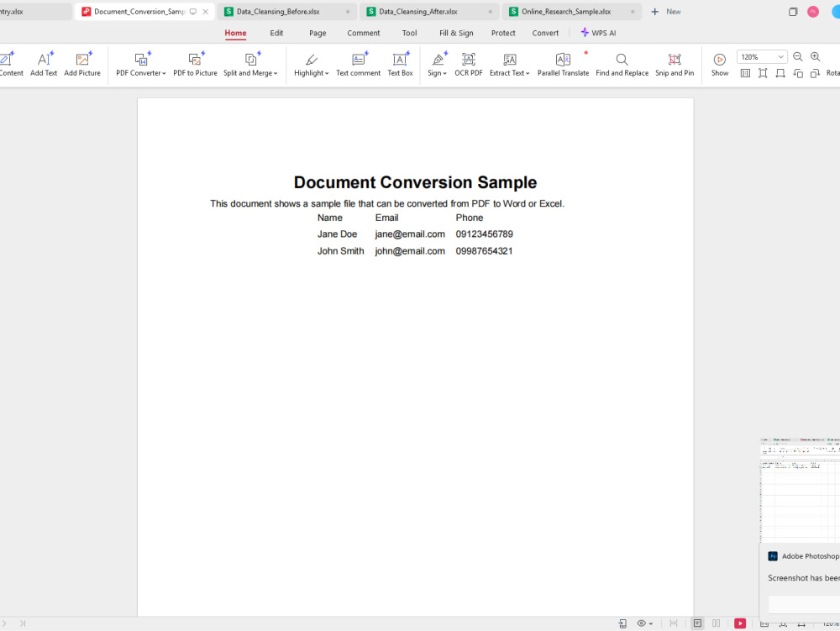Image resolution: width=840 pixels, height=631 pixels.
Task: Switch to the Fill & Sign tab
Action: [456, 34]
